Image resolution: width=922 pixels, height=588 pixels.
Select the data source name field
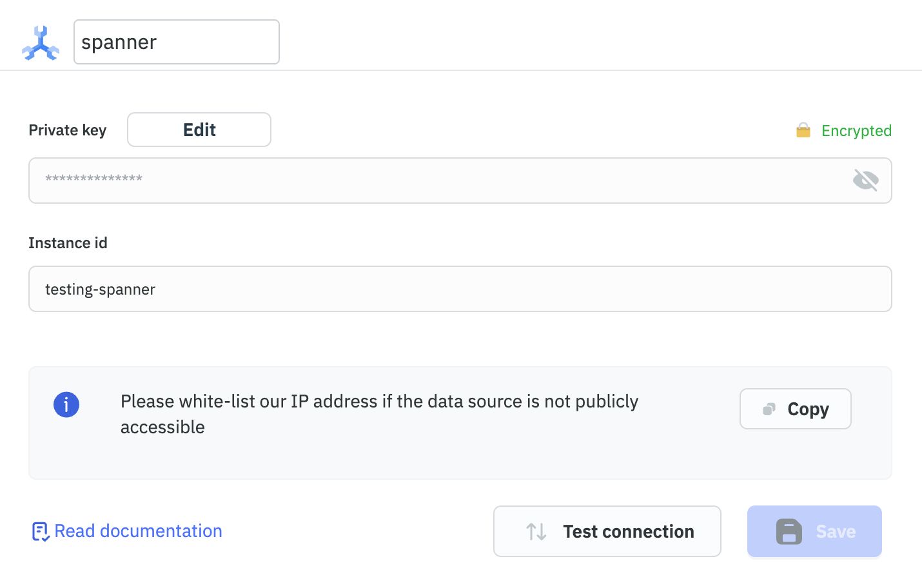click(x=176, y=41)
